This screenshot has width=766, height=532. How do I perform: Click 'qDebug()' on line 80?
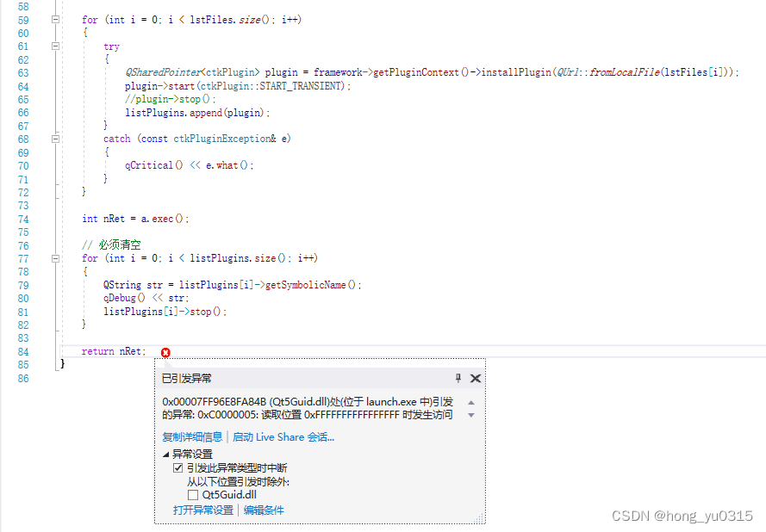[x=124, y=298]
